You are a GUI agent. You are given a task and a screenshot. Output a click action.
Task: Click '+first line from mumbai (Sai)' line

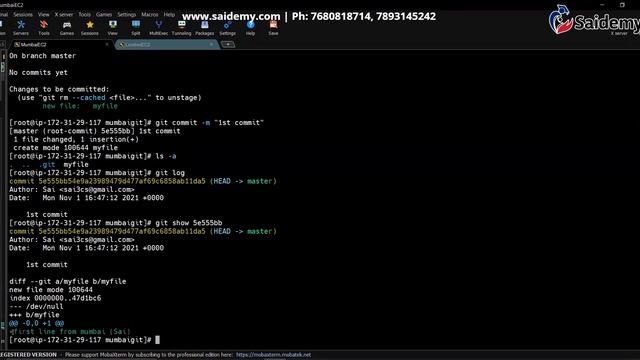click(x=70, y=331)
